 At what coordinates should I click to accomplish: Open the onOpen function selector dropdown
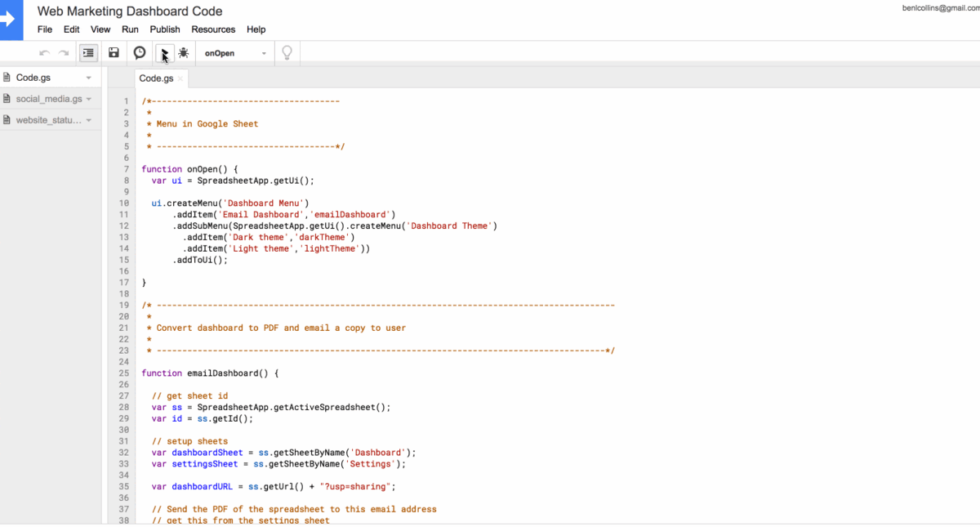[235, 53]
